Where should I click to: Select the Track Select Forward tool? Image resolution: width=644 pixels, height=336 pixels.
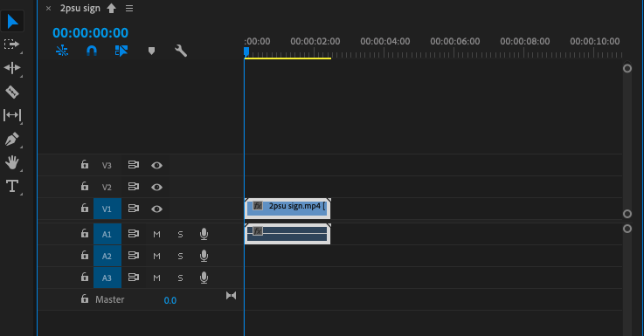point(12,45)
